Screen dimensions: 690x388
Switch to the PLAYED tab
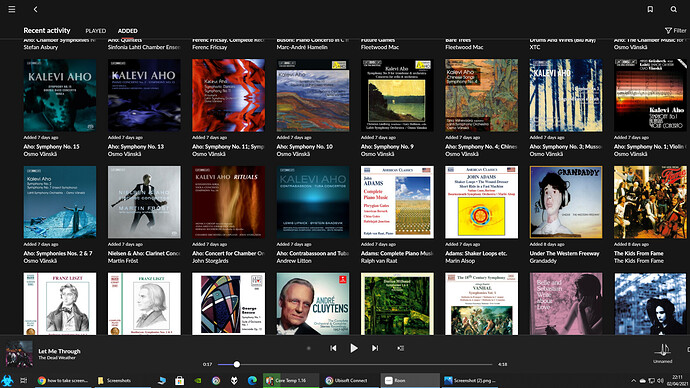pos(95,31)
